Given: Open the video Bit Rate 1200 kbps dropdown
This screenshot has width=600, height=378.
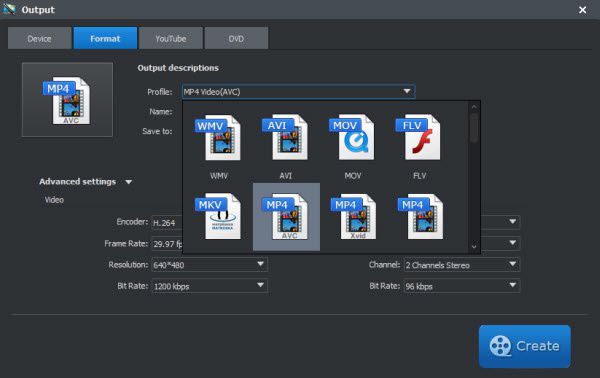Looking at the screenshot, I should point(210,286).
